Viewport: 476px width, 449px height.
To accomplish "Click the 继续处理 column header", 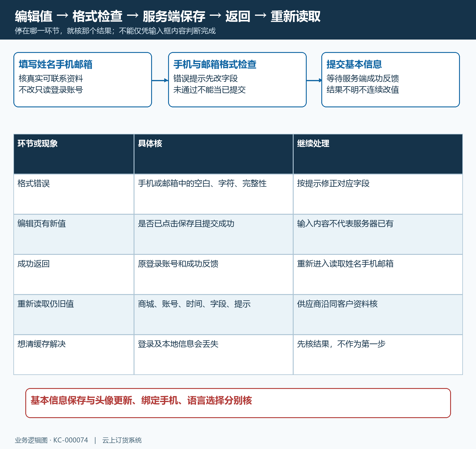I will pos(378,154).
